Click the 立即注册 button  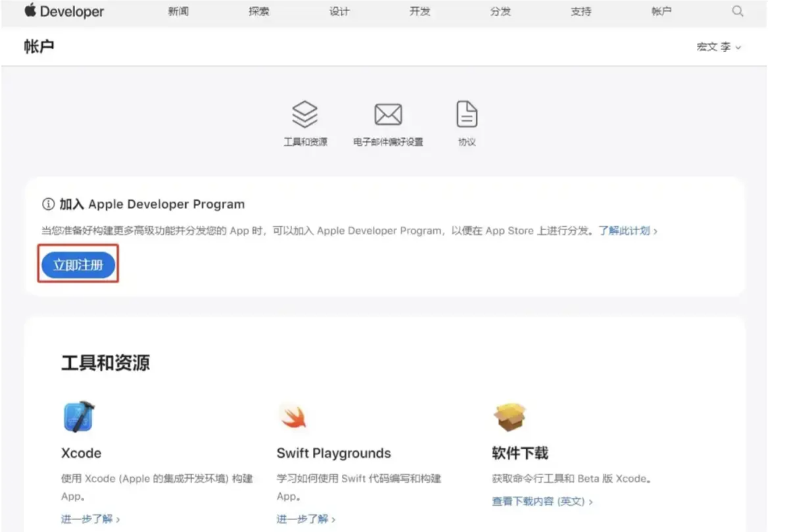point(78,264)
